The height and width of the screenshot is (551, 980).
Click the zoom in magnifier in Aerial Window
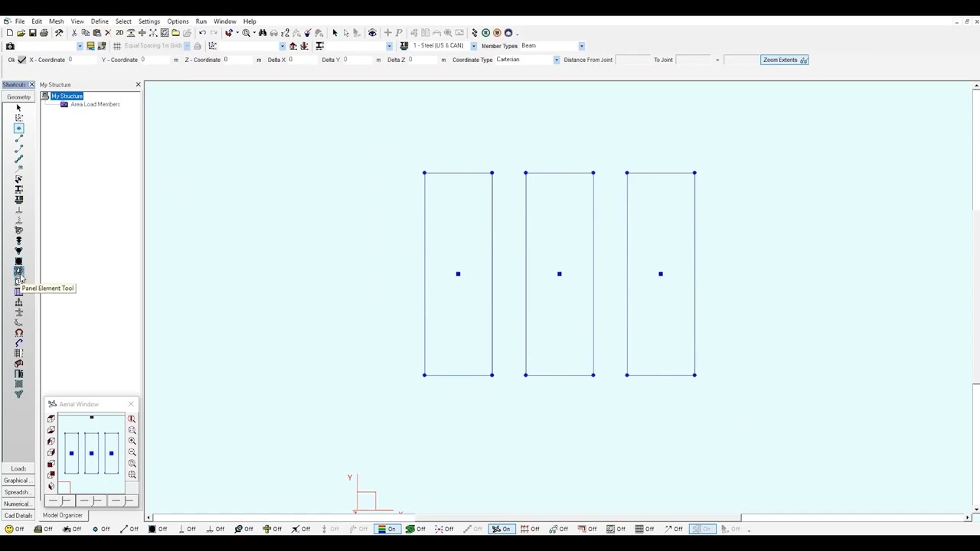click(x=132, y=441)
